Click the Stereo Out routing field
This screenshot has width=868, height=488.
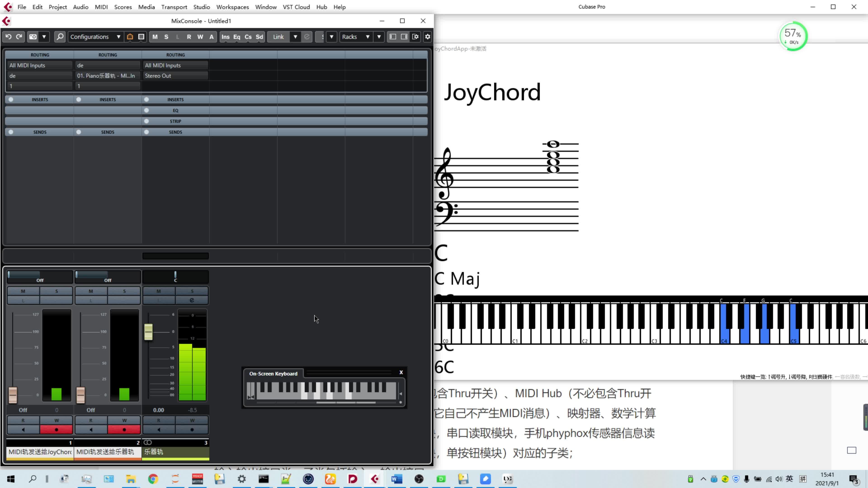point(175,76)
